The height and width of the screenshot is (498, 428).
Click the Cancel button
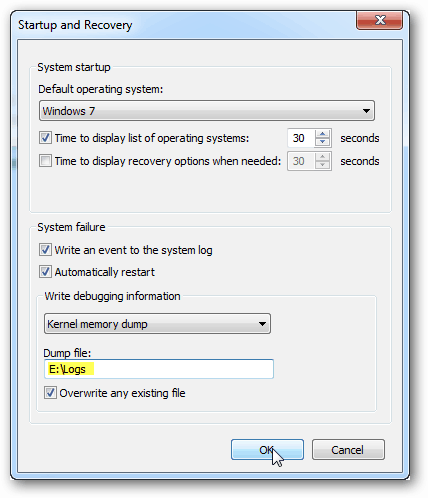click(348, 449)
